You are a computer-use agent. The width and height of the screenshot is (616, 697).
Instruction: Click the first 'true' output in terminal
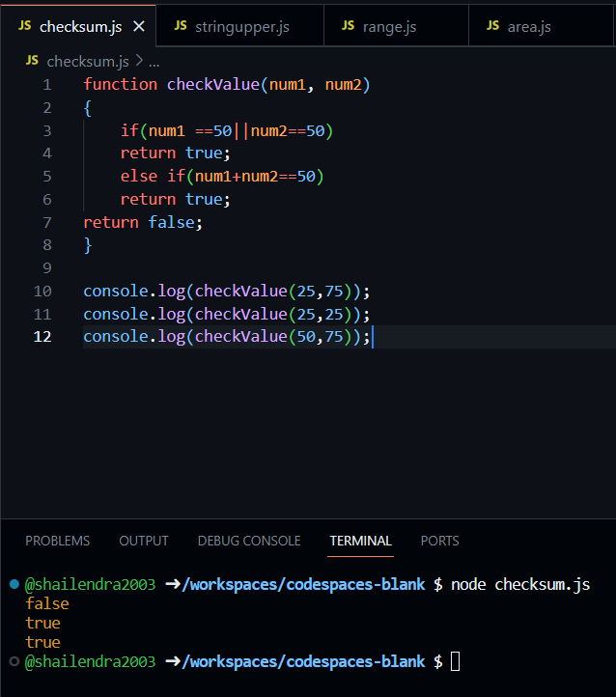click(x=42, y=624)
